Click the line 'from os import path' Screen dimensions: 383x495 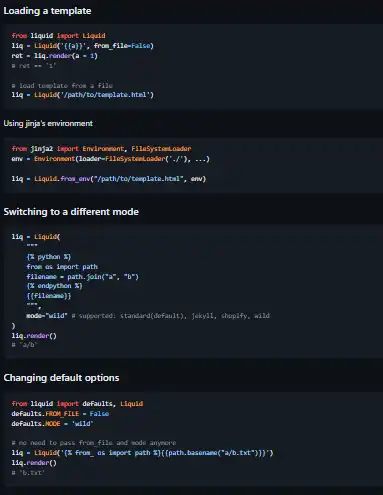(62, 267)
